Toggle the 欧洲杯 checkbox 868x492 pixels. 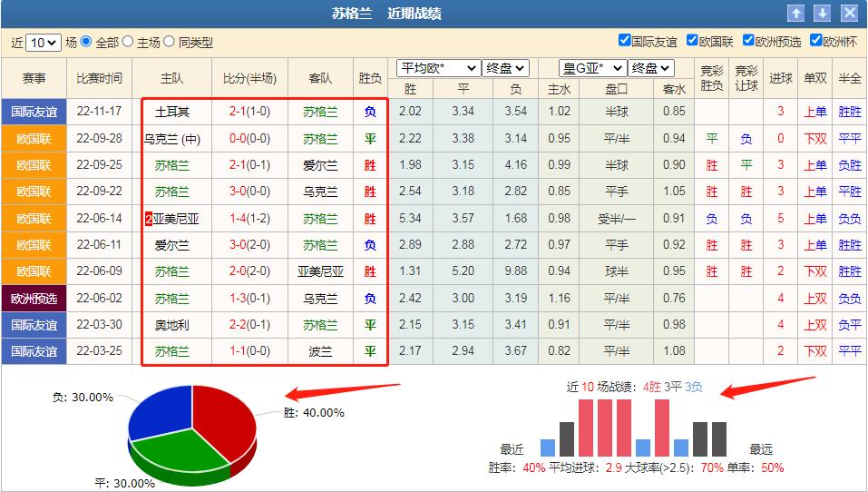[x=816, y=40]
